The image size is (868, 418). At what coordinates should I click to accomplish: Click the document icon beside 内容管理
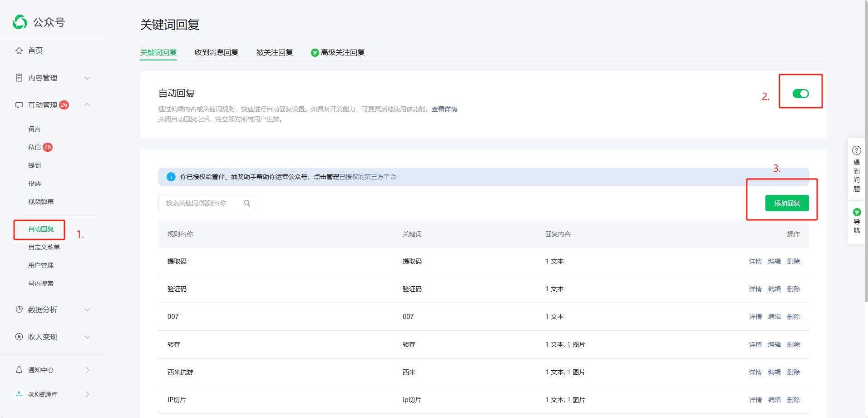(19, 78)
